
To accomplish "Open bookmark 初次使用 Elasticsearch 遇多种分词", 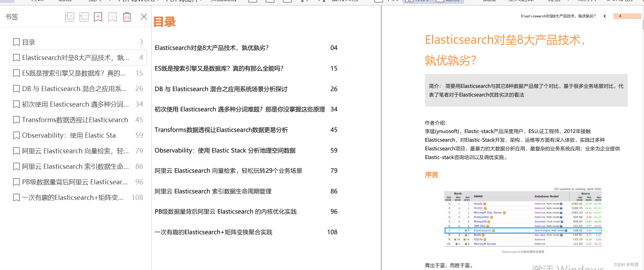I will 78,104.
